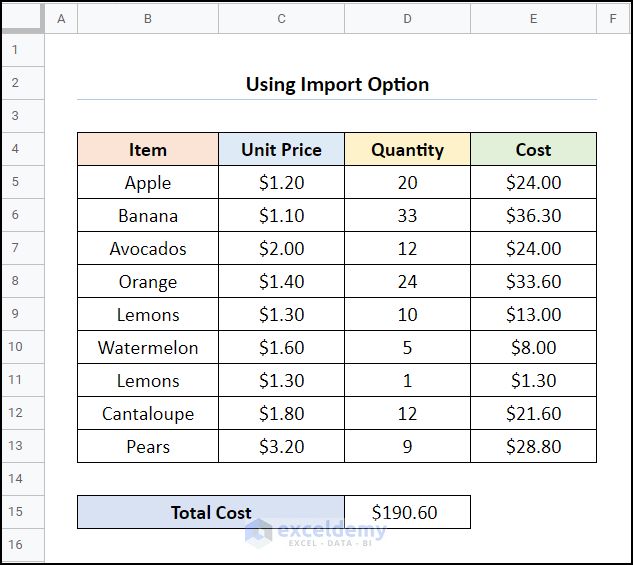Select the 'Apple' cell
633x565 pixels.
click(148, 183)
